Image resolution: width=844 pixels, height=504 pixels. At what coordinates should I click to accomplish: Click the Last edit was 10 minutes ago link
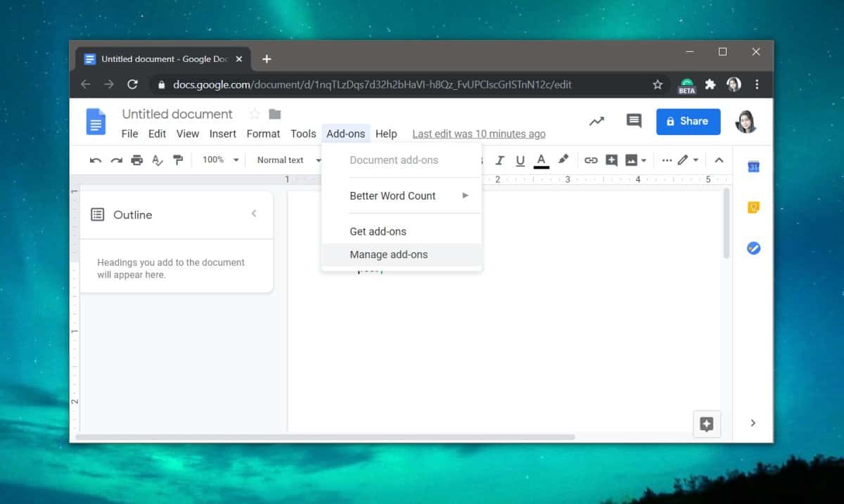[479, 134]
